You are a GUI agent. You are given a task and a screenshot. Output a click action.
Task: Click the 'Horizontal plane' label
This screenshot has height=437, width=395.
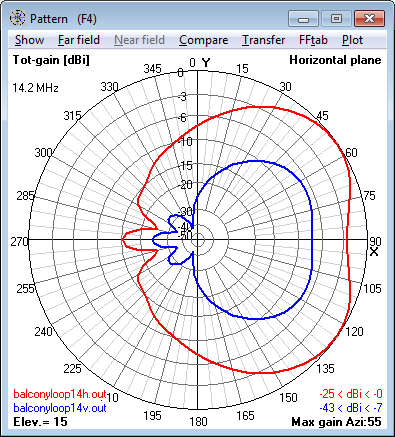pyautogui.click(x=335, y=60)
